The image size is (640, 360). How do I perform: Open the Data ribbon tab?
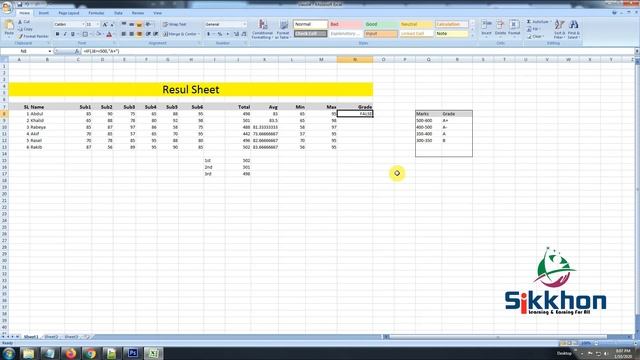pyautogui.click(x=118, y=13)
